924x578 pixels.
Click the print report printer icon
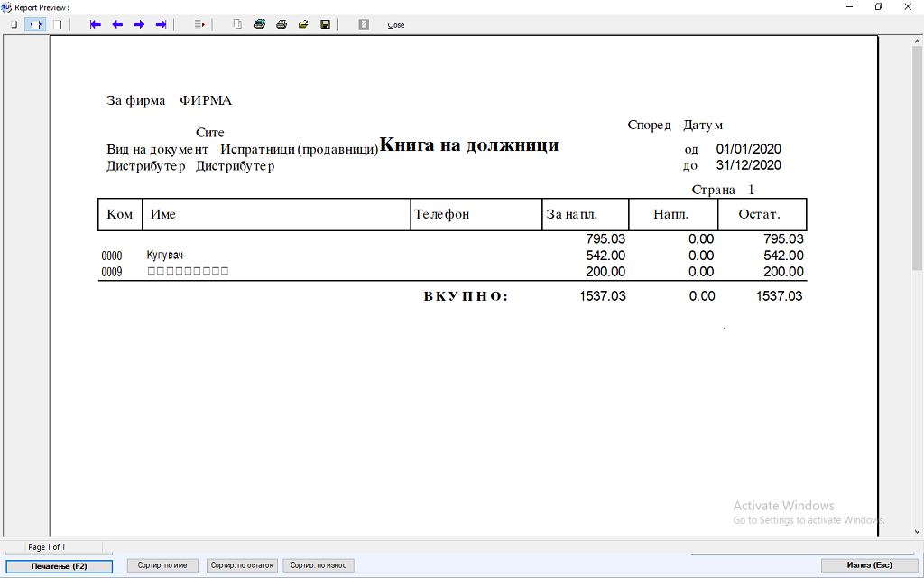tap(282, 24)
